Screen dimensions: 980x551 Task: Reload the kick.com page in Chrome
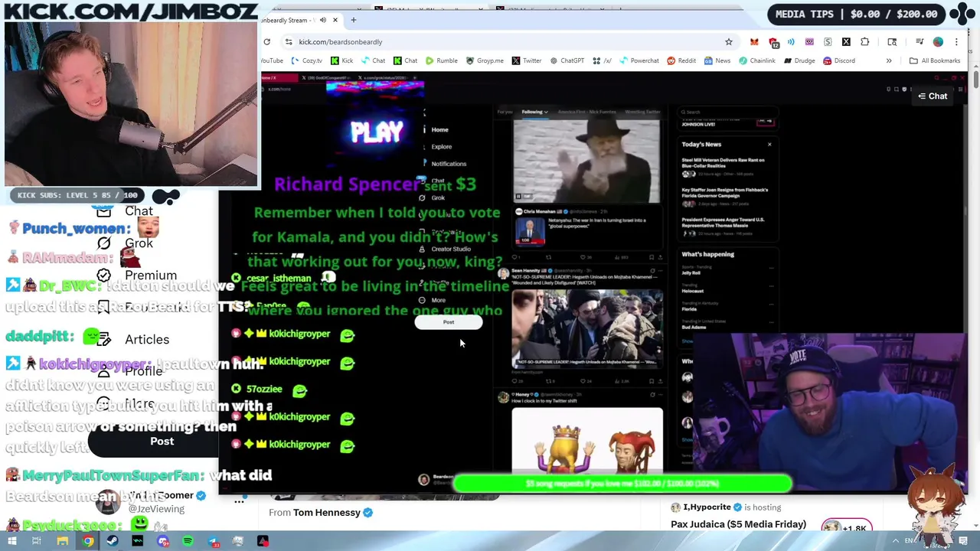[266, 41]
